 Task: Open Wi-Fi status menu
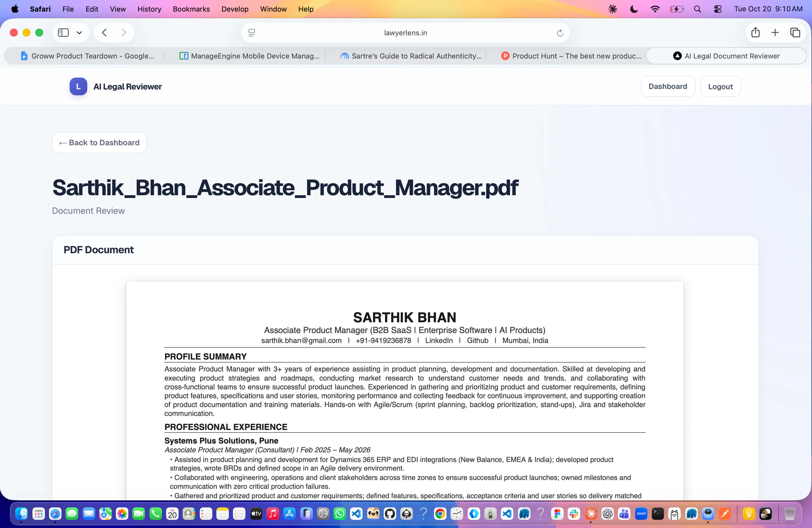tap(655, 9)
